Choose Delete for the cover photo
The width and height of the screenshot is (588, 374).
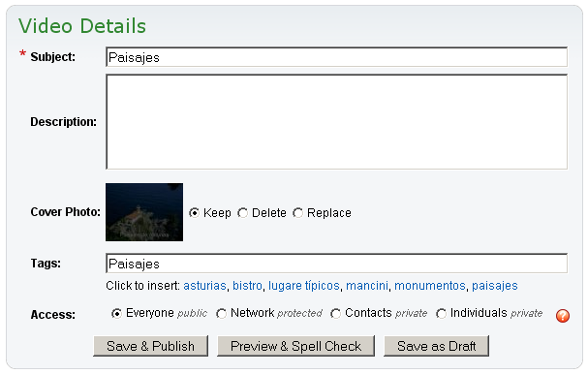(x=242, y=213)
